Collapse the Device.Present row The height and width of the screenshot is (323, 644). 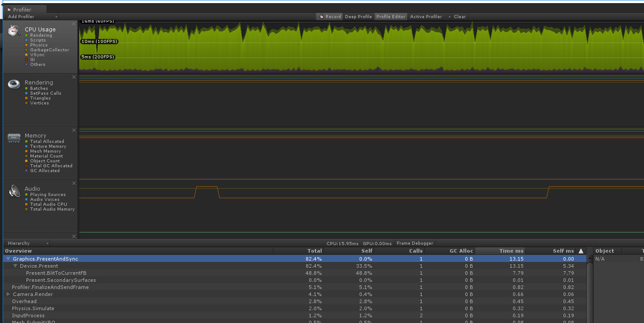click(x=15, y=266)
